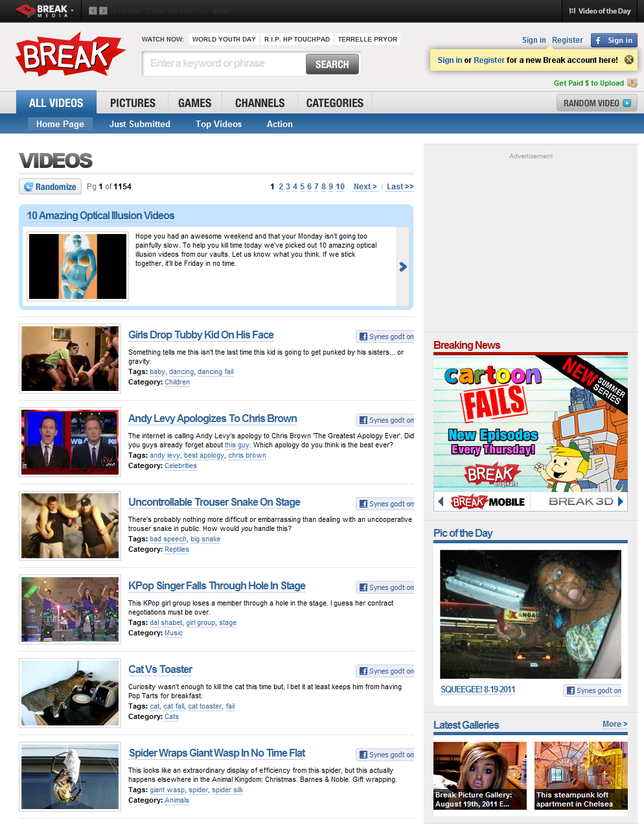Image resolution: width=644 pixels, height=824 pixels.
Task: Click Facebook like for Girls Drop Tubby Kid
Action: pyautogui.click(x=385, y=336)
